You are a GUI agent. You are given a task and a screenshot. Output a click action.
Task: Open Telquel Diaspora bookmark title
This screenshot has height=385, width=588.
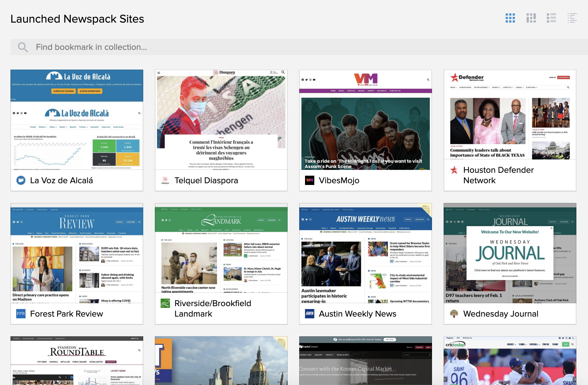click(x=206, y=180)
